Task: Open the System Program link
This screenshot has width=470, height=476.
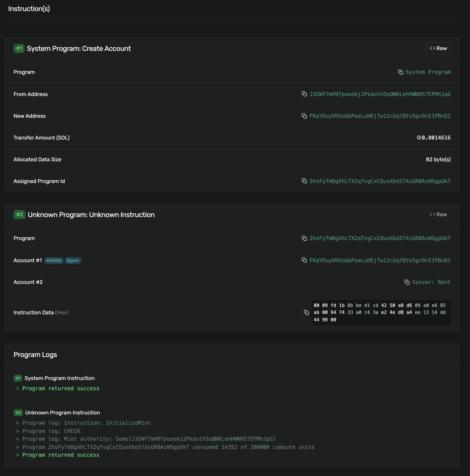Action: (x=428, y=72)
